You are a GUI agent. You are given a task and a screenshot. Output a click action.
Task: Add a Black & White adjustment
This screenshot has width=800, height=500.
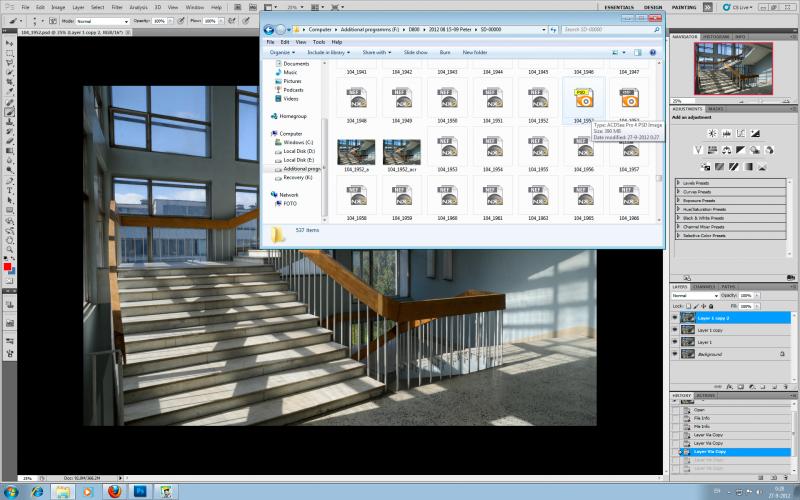click(741, 150)
